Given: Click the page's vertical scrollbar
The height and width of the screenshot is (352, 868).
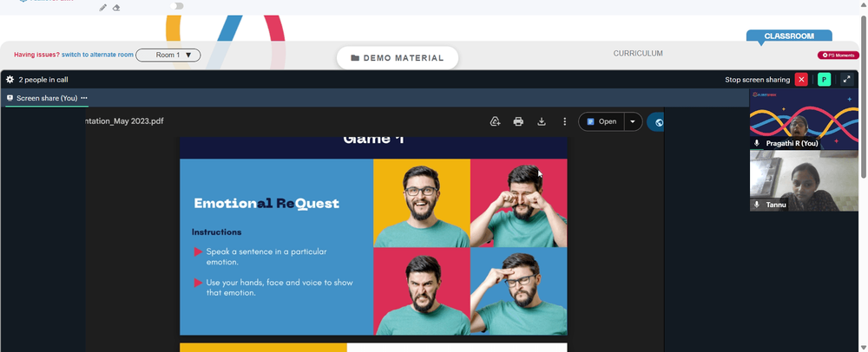Looking at the screenshot, I should click(x=864, y=97).
